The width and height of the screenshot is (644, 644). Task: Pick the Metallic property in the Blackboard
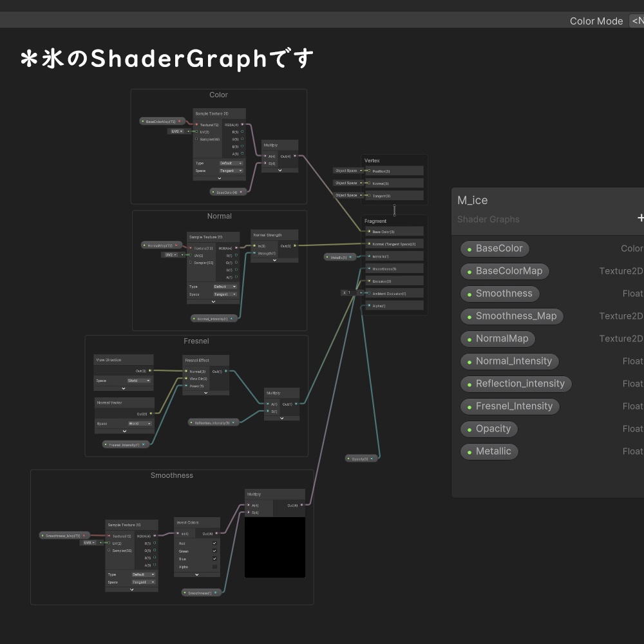489,451
